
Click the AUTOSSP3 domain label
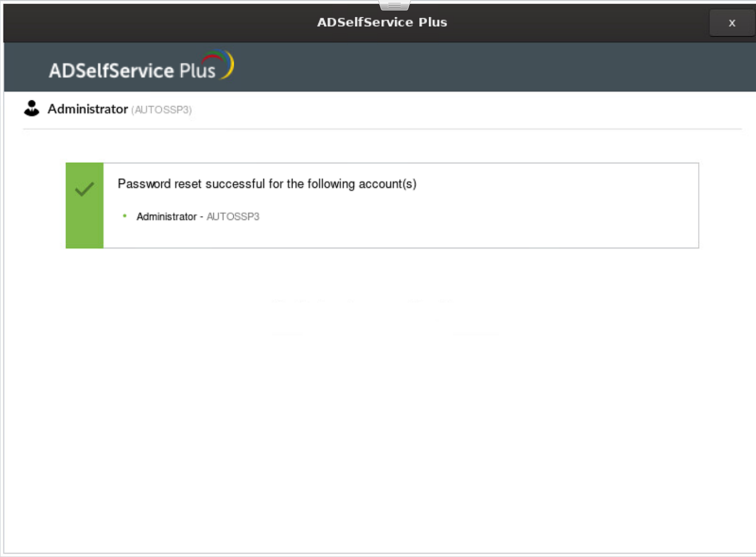(x=161, y=110)
